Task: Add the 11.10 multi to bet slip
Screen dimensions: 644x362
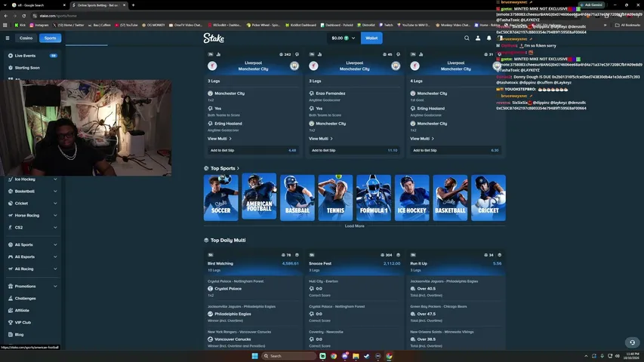Action: [354, 150]
